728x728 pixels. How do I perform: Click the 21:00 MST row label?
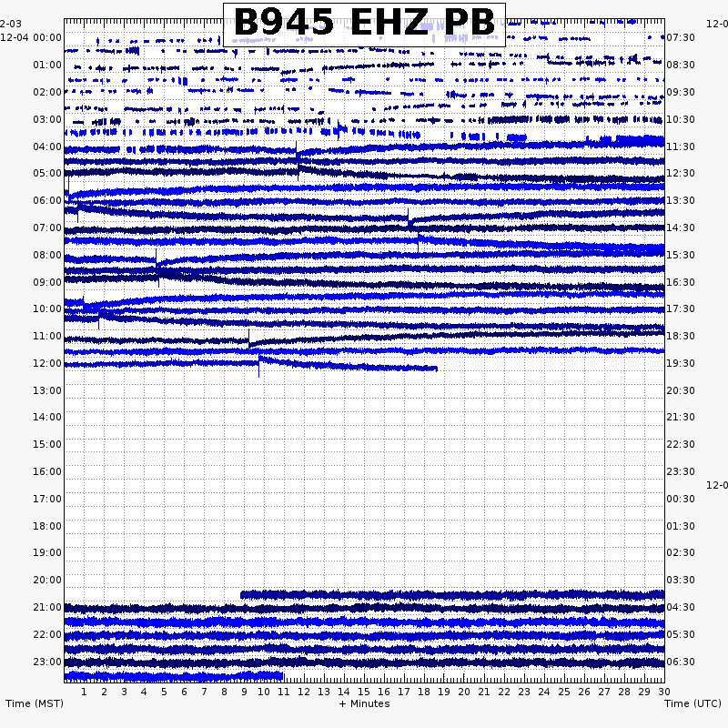coord(47,607)
